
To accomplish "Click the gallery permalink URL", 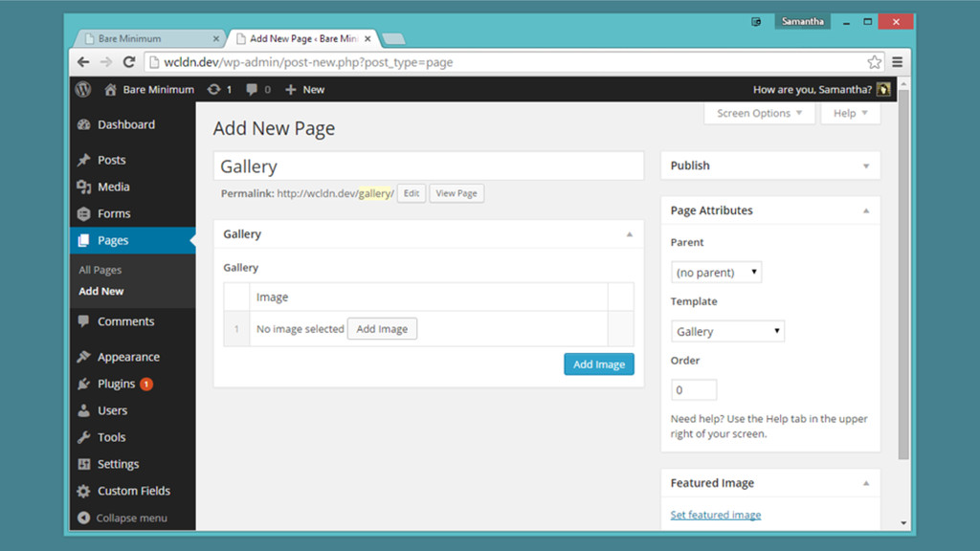I will pyautogui.click(x=336, y=193).
